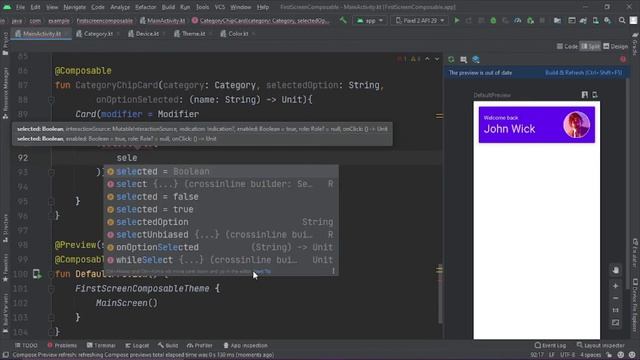
Task: Switch to the Device.kt tab
Action: (147, 34)
